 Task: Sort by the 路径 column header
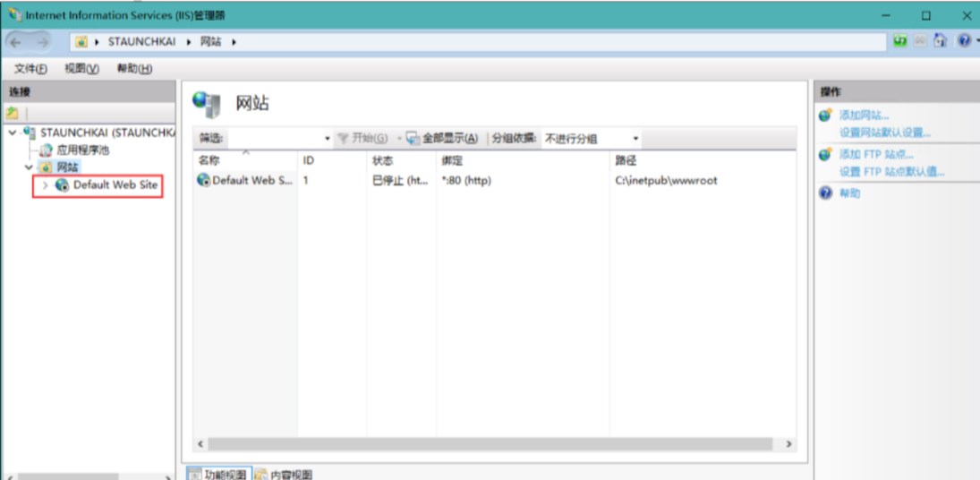703,160
